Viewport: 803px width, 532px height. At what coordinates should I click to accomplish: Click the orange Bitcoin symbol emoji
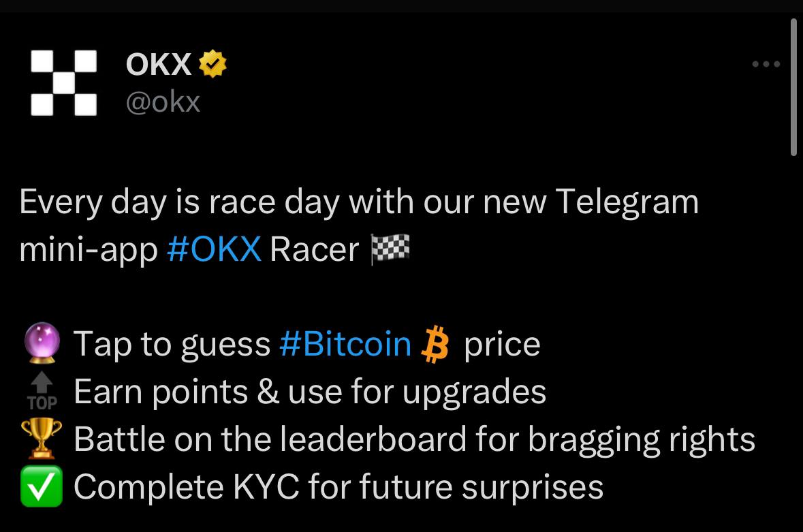click(x=436, y=344)
